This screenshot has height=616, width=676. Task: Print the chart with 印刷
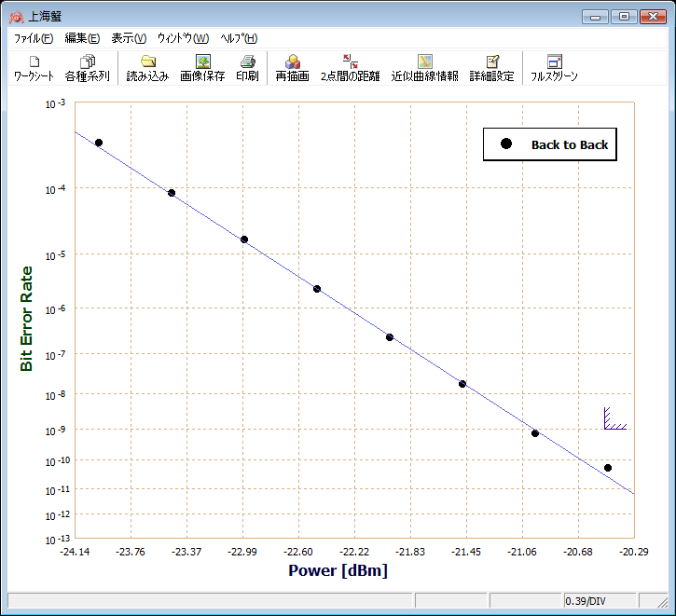(247, 68)
